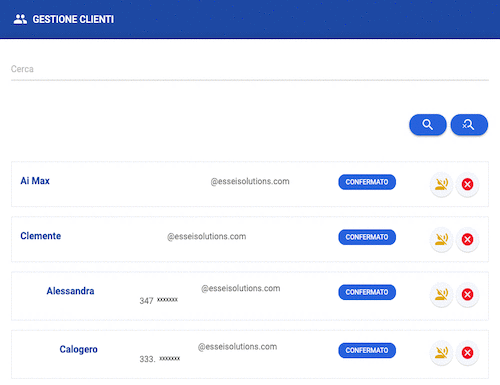Click the email address in the Alessandra row
This screenshot has height=385, width=500.
241,288
